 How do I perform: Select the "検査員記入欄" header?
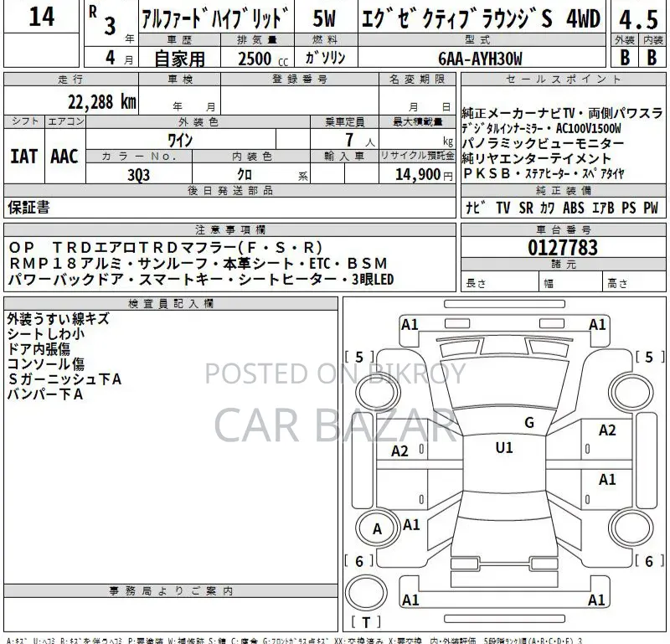pyautogui.click(x=171, y=304)
